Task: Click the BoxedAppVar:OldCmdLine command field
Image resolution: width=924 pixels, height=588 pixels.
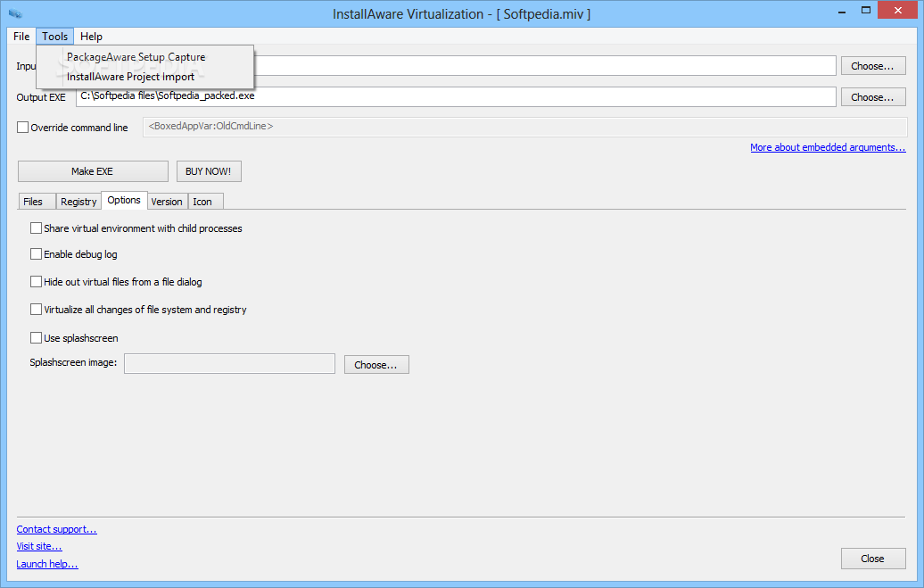Action: click(524, 127)
